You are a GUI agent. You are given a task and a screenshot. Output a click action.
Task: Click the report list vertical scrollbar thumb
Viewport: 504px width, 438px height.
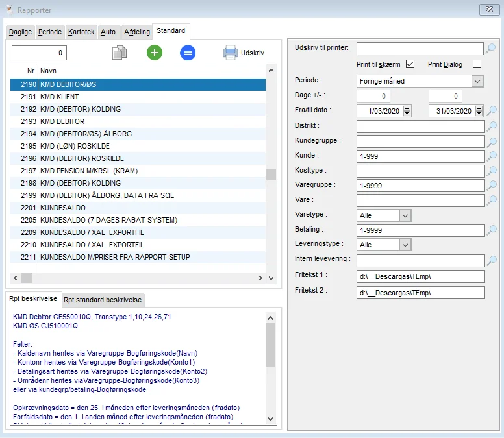click(271, 174)
